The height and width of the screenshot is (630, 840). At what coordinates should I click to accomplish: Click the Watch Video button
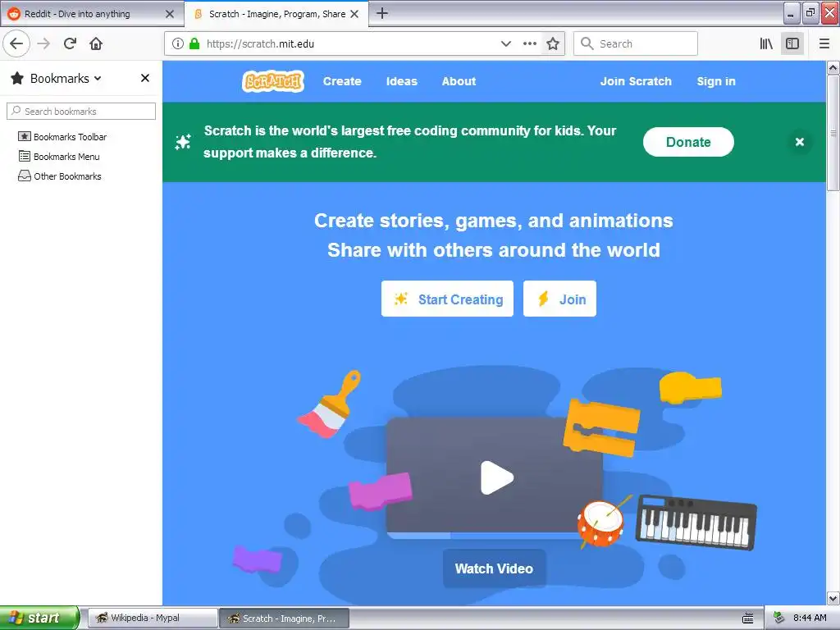[x=494, y=568]
